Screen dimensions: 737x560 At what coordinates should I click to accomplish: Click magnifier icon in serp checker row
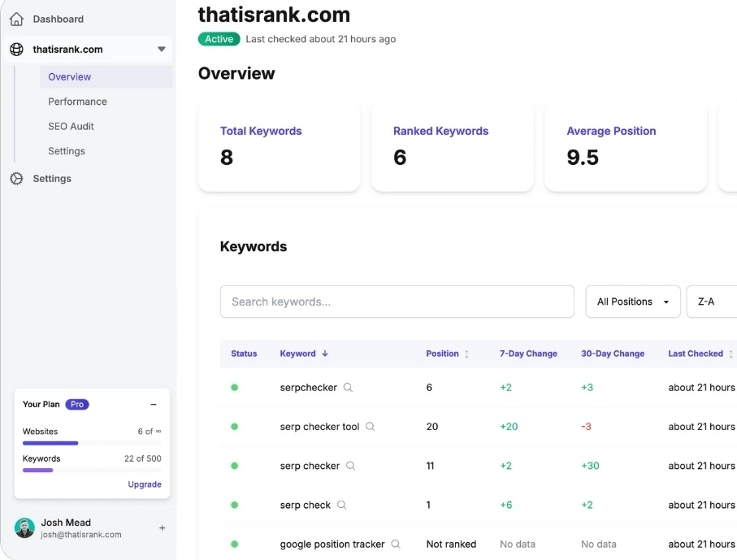[x=351, y=466]
